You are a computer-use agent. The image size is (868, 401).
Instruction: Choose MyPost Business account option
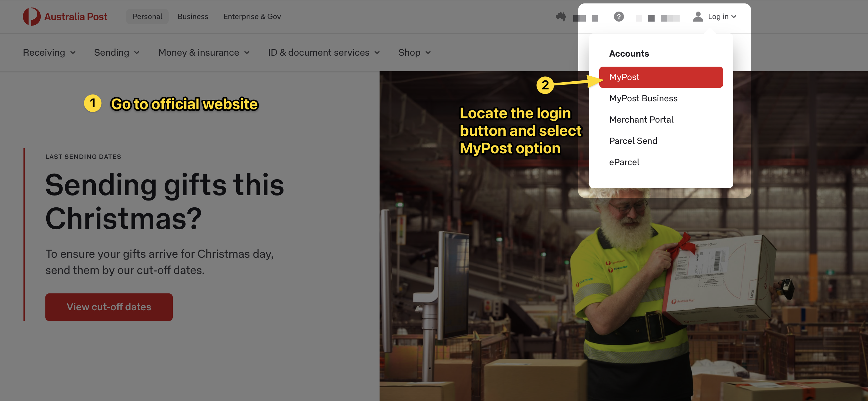click(x=643, y=99)
